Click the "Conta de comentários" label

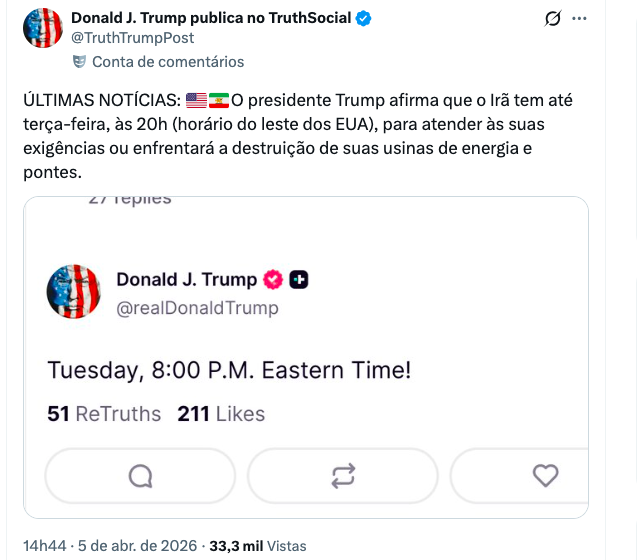[x=168, y=62]
